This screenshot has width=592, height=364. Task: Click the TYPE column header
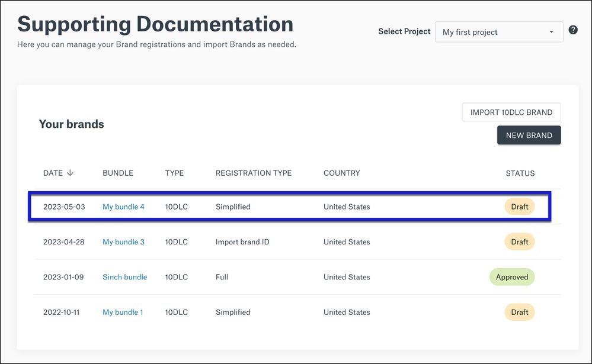(174, 173)
